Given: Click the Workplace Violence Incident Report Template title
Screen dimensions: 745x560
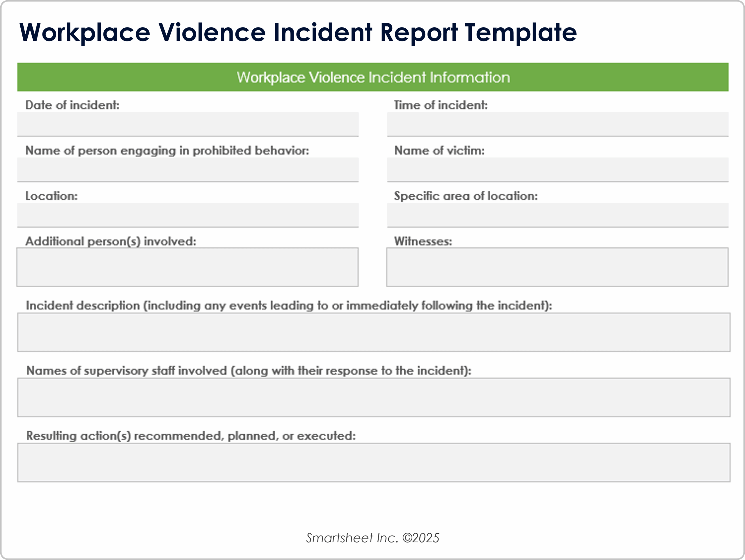Looking at the screenshot, I should [x=298, y=32].
